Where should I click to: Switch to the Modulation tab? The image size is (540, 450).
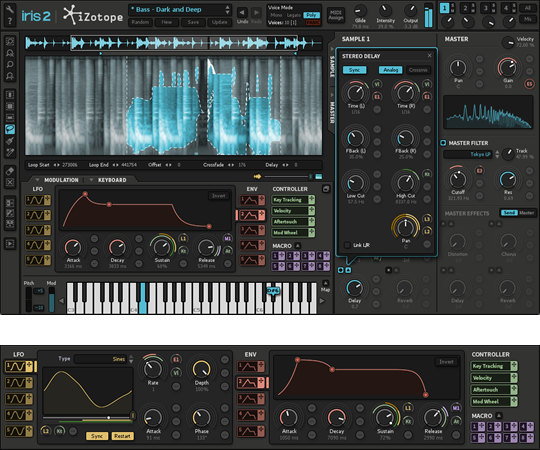pos(57,180)
